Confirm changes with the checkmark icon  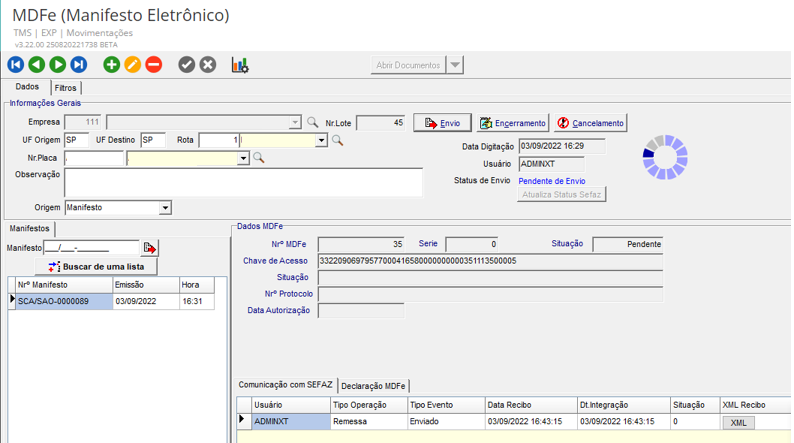click(x=186, y=65)
